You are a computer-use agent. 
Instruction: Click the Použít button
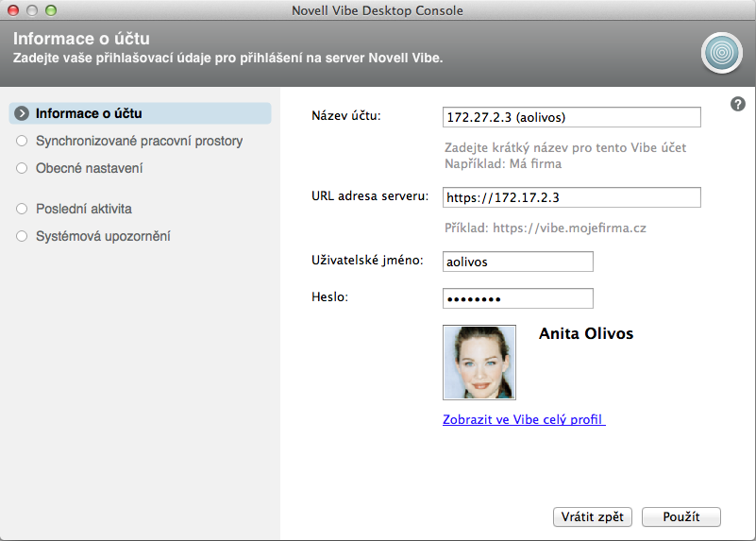pos(680,516)
